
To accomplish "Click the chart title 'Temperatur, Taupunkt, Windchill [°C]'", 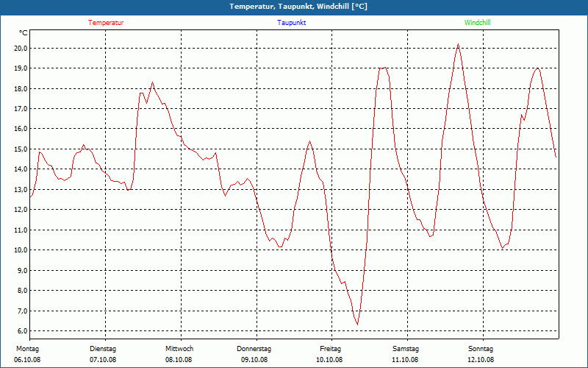I will (298, 7).
